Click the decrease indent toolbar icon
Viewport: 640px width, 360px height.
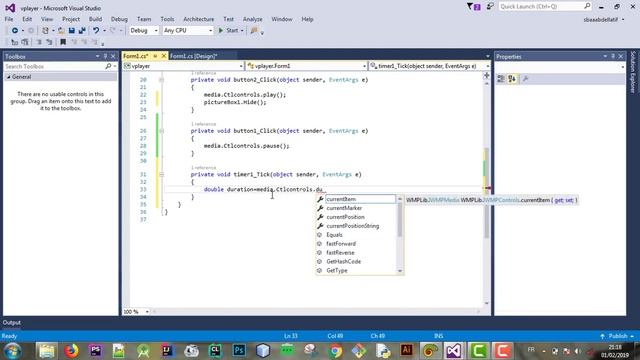click(x=39, y=42)
